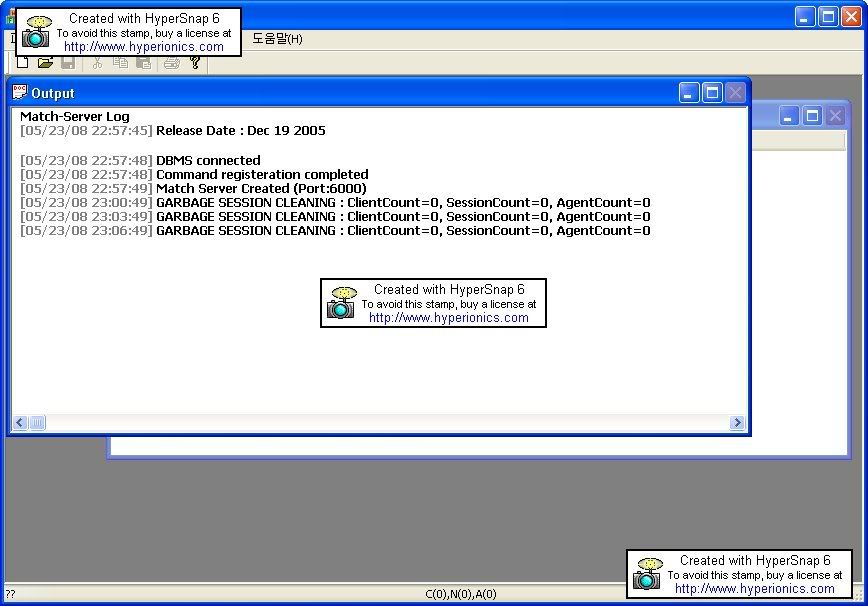Viewport: 868px width, 606px height.
Task: Minimize the Output log window
Action: [689, 93]
